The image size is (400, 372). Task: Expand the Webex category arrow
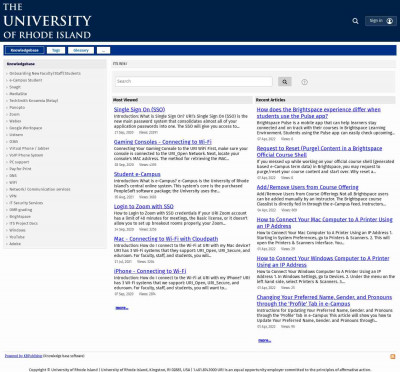7,121
